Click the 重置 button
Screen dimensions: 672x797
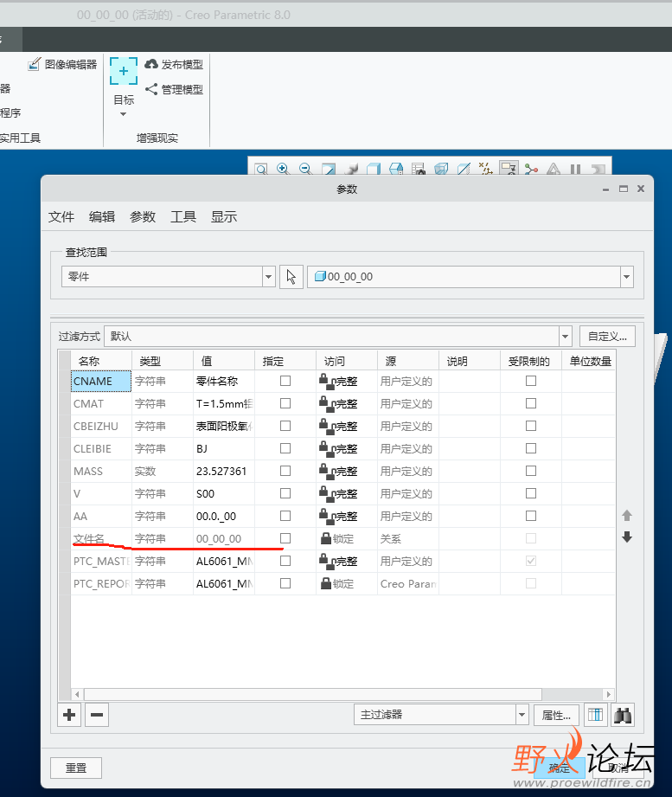point(76,768)
